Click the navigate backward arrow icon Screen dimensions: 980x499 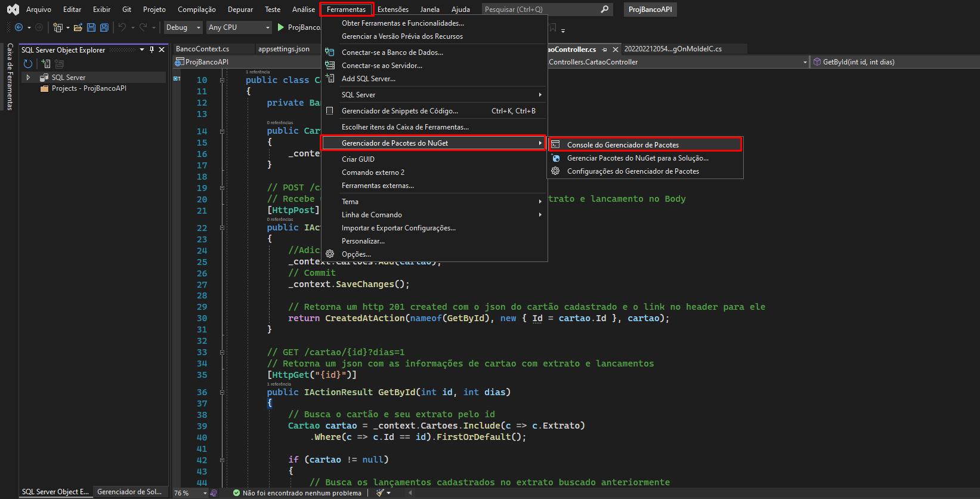(x=18, y=27)
